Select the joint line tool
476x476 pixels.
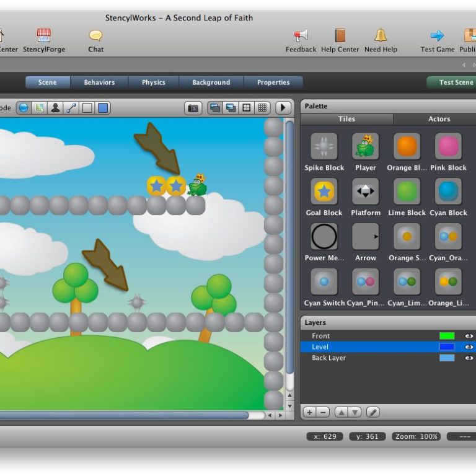point(71,108)
